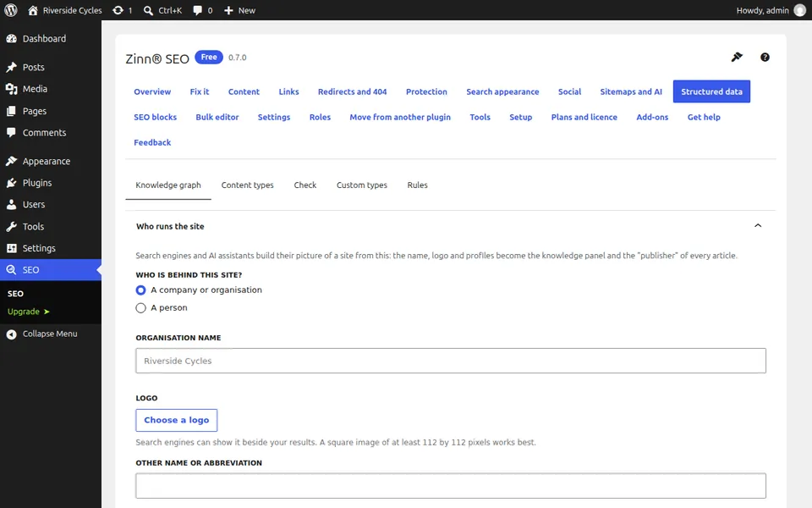The height and width of the screenshot is (508, 812).
Task: Click the Choose a logo button
Action: click(x=177, y=420)
